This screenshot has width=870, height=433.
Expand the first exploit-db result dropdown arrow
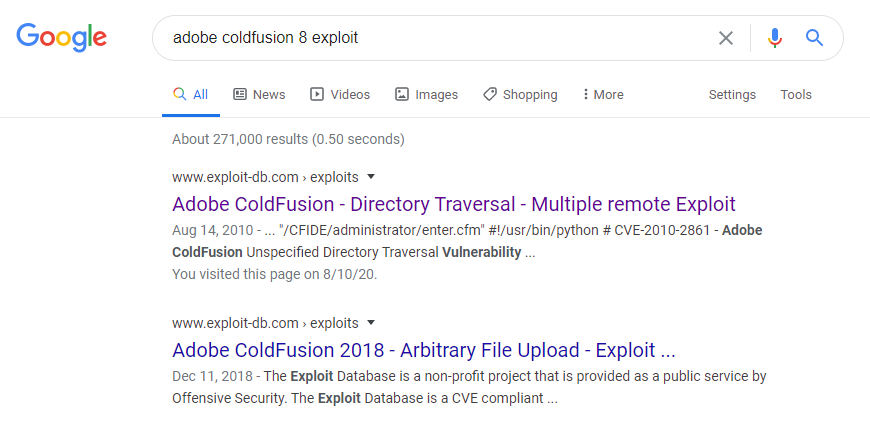[371, 177]
